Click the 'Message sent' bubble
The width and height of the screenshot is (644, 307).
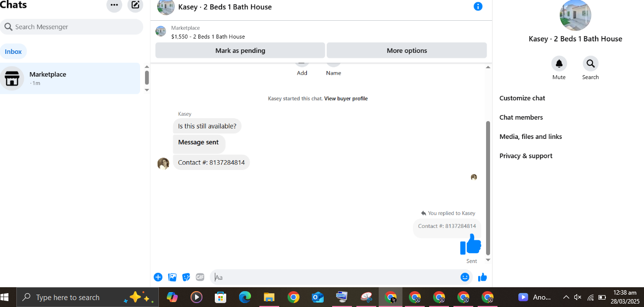click(199, 143)
